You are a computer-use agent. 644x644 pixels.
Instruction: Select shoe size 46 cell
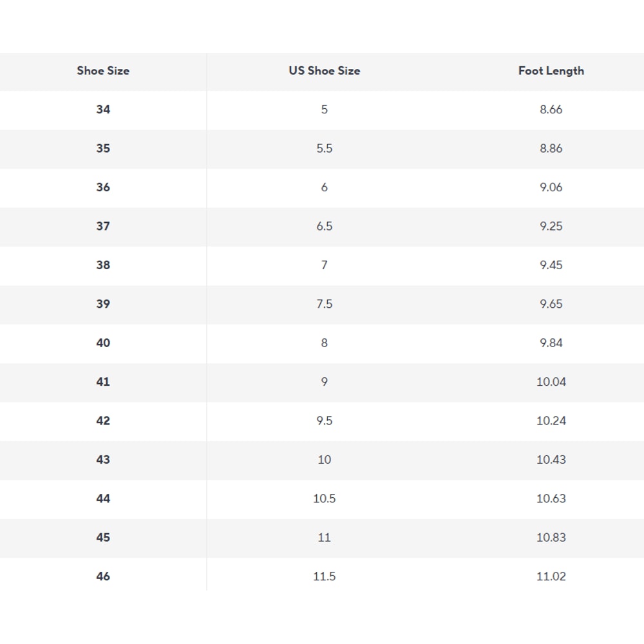(x=103, y=576)
